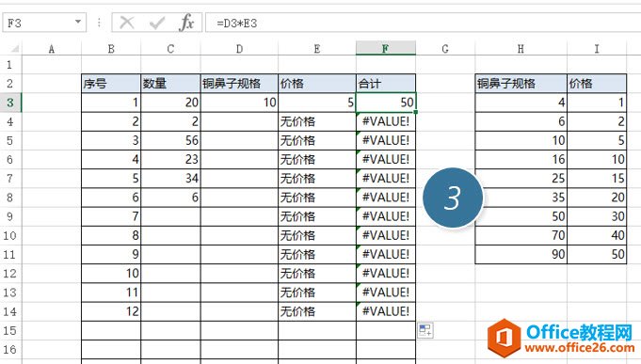Select row 3 header

pos(10,103)
